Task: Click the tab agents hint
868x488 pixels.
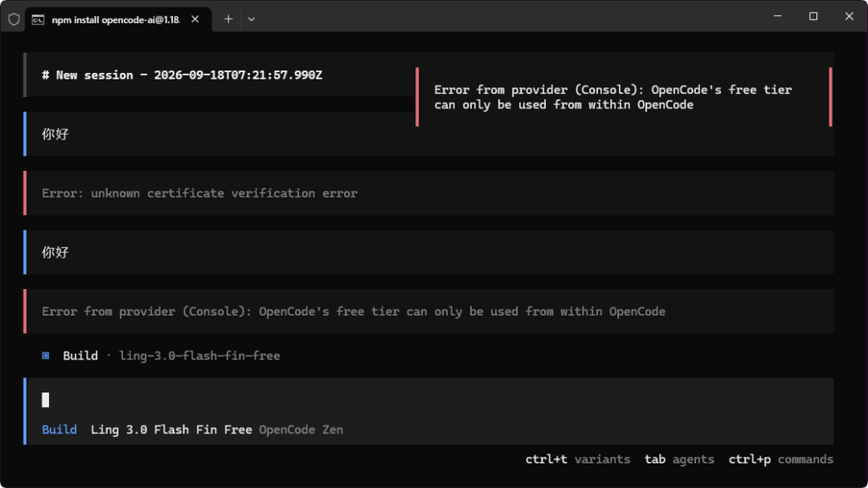Action: point(679,459)
